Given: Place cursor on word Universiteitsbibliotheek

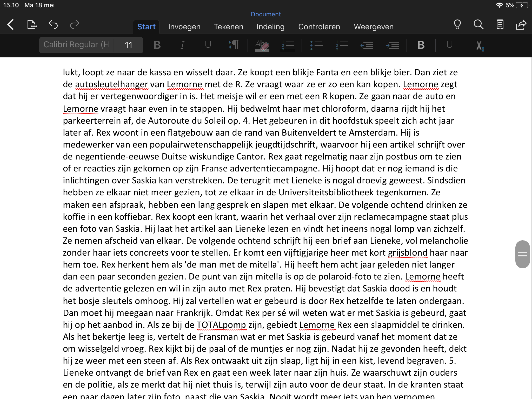Looking at the screenshot, I should (326, 192).
